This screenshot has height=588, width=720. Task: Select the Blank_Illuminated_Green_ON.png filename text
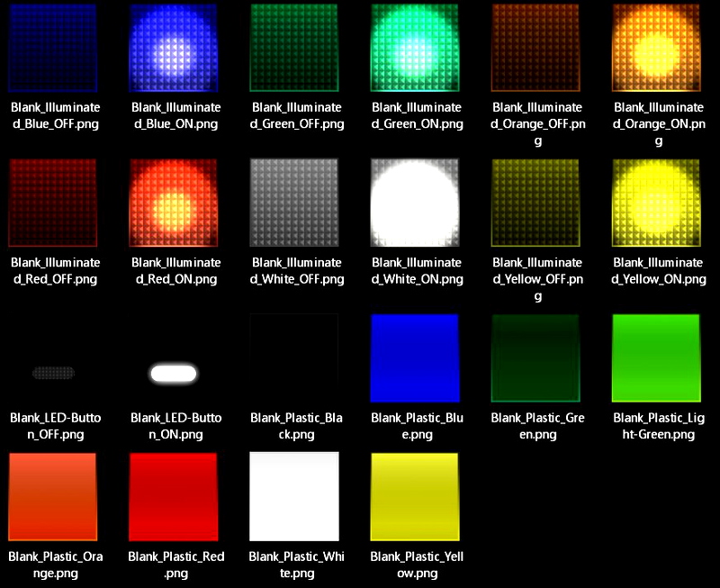(x=415, y=114)
